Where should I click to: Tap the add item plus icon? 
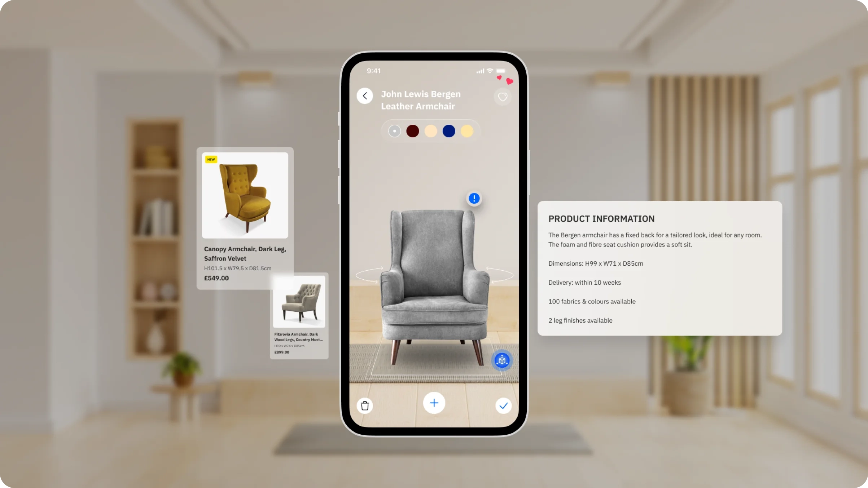(x=433, y=403)
